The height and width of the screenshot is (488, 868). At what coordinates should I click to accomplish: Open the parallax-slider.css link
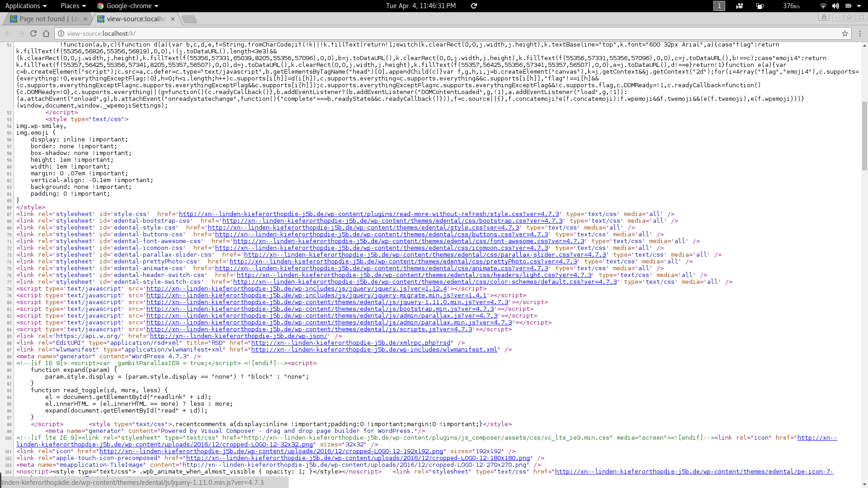click(425, 255)
